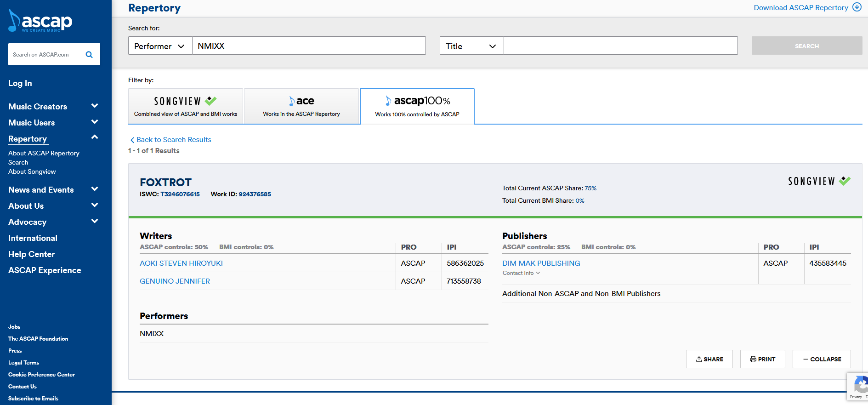Image resolution: width=868 pixels, height=405 pixels.
Task: Select the Songview filter tab
Action: coord(186,106)
